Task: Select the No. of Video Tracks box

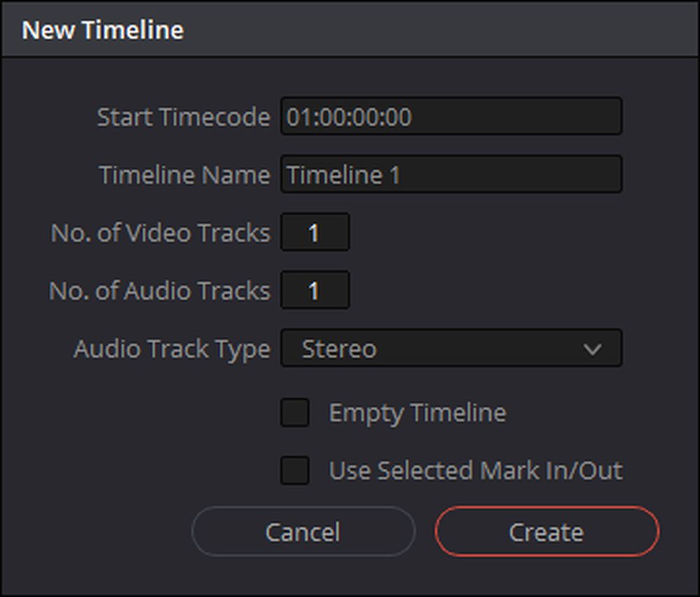Action: [315, 232]
